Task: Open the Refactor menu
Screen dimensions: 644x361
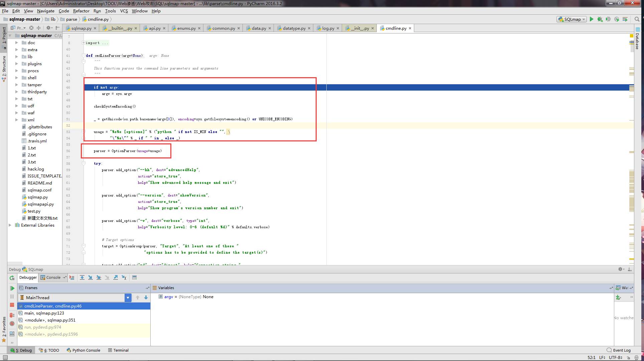Action: tap(81, 11)
